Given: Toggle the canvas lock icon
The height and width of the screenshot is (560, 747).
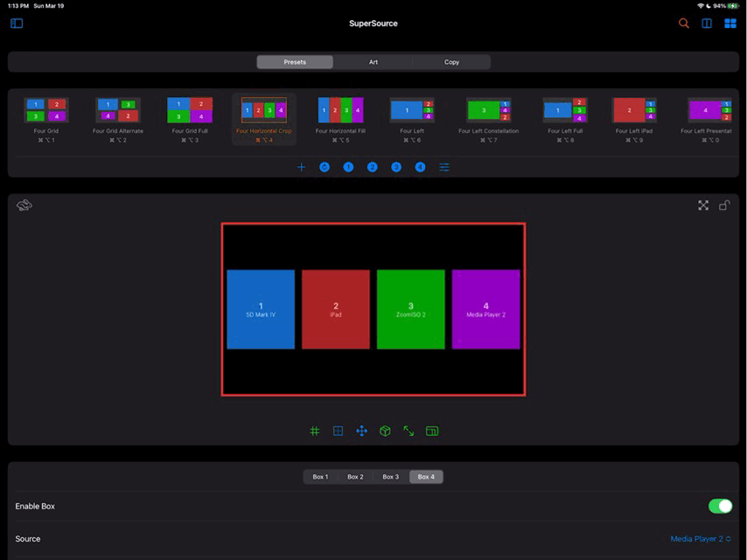Looking at the screenshot, I should click(x=724, y=206).
